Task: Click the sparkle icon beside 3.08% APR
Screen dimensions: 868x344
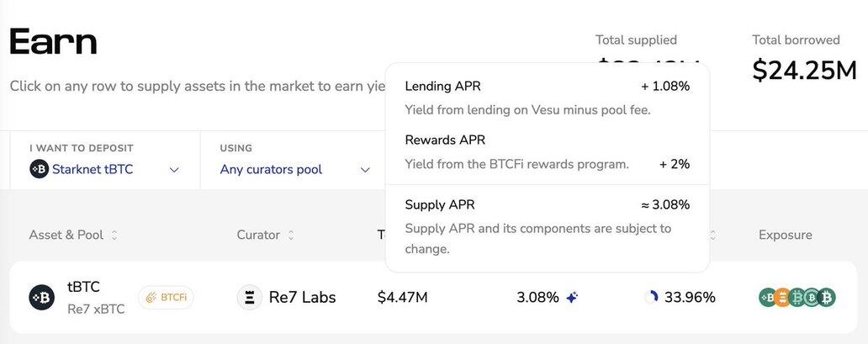Action: coord(572,297)
